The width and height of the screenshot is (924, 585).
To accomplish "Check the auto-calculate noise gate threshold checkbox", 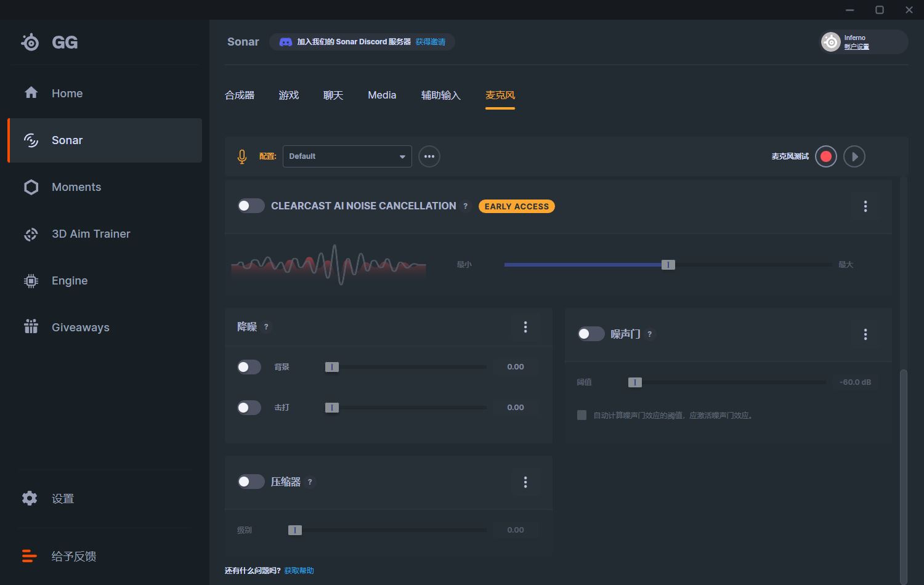I will coord(582,415).
